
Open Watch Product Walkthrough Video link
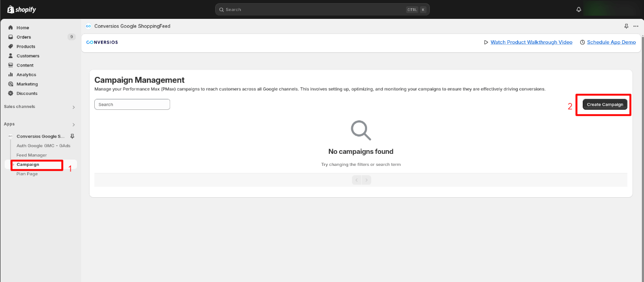[531, 42]
